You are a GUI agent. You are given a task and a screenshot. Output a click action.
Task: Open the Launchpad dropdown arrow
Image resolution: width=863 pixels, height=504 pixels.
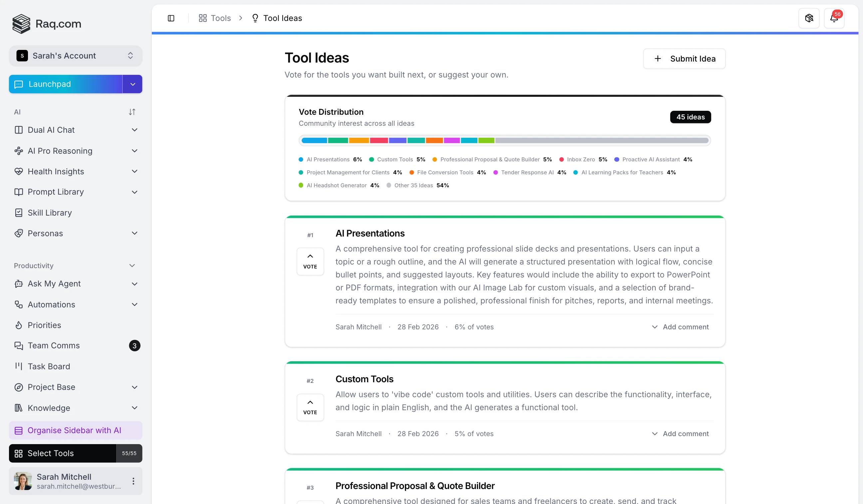click(133, 84)
